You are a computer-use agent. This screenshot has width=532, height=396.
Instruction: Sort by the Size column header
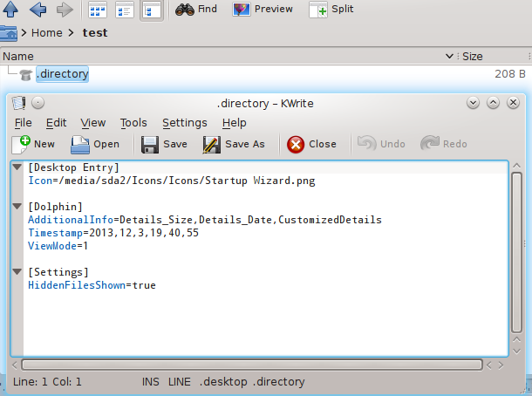473,57
